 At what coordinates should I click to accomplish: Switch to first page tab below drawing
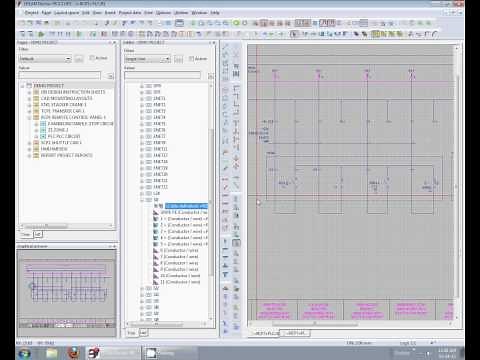(x=265, y=333)
